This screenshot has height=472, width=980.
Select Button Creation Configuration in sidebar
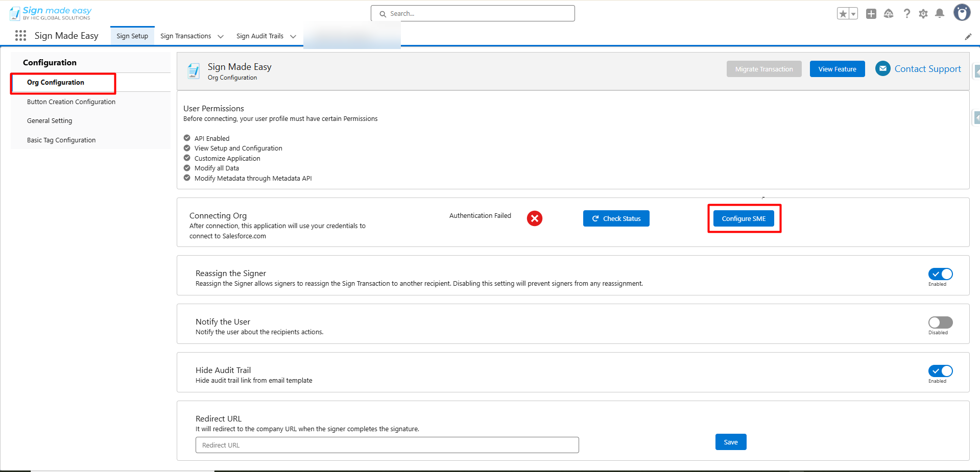click(x=71, y=102)
